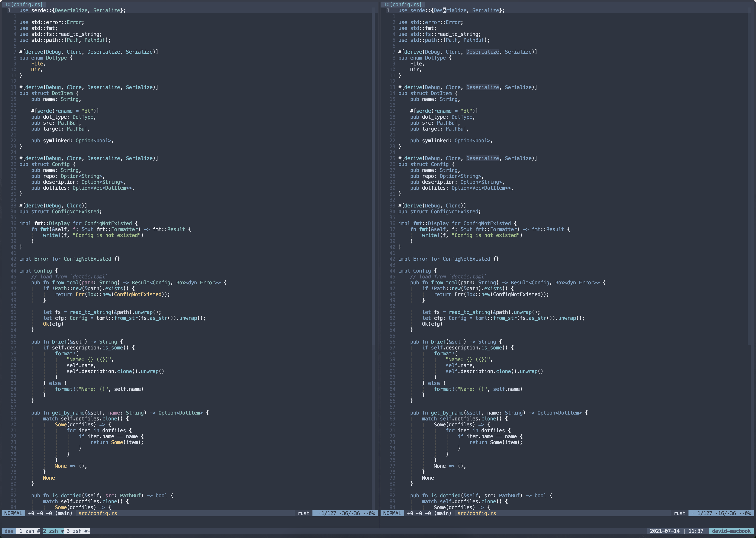Click 'use std::fmt;' in the left pane
This screenshot has width=756, height=538.
click(38, 28)
